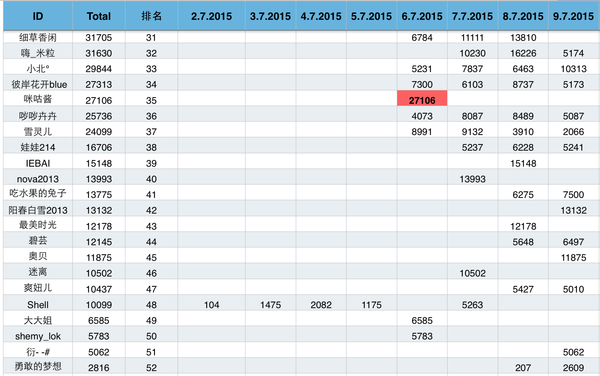The image size is (600, 376).
Task: Select the 13132 cell under 9.7.2015
Action: tap(574, 210)
